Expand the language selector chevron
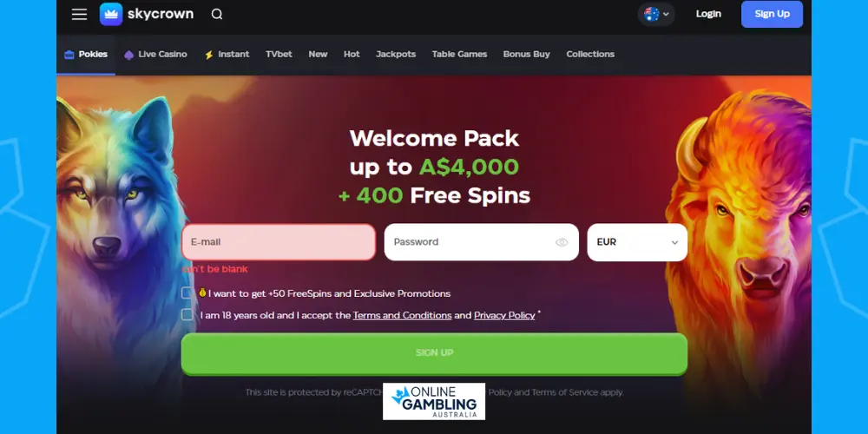This screenshot has width=868, height=434. (666, 15)
